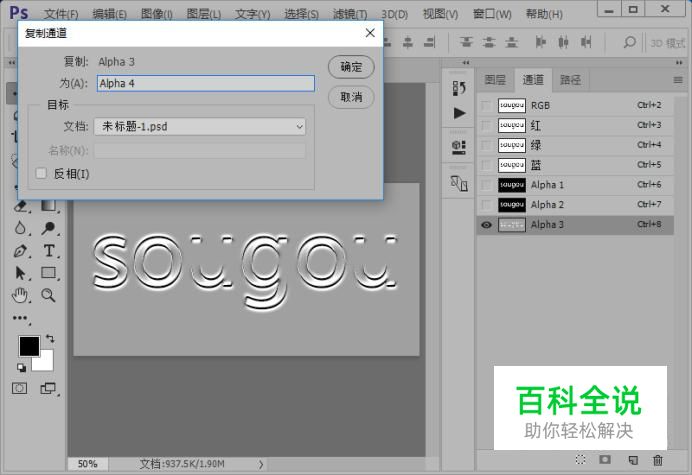Viewport: 692px width, 475px height.
Task: Show the Alpha 1 channel visibility box
Action: 486,185
